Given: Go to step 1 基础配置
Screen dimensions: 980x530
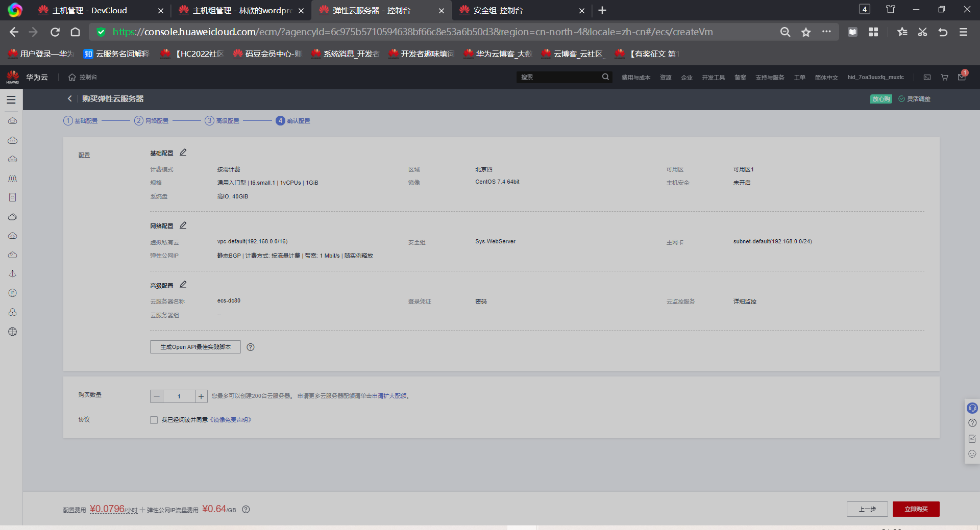Looking at the screenshot, I should 81,121.
